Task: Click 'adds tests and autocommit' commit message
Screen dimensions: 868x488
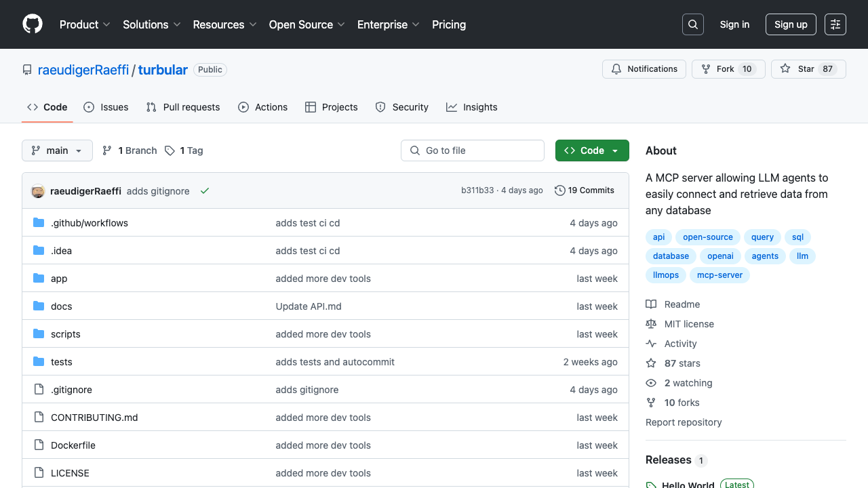Action: (335, 362)
